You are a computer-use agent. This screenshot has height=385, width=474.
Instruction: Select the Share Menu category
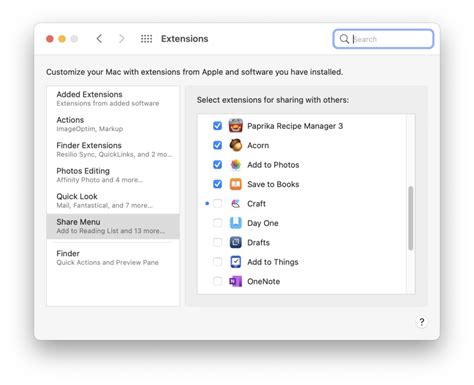coord(113,226)
